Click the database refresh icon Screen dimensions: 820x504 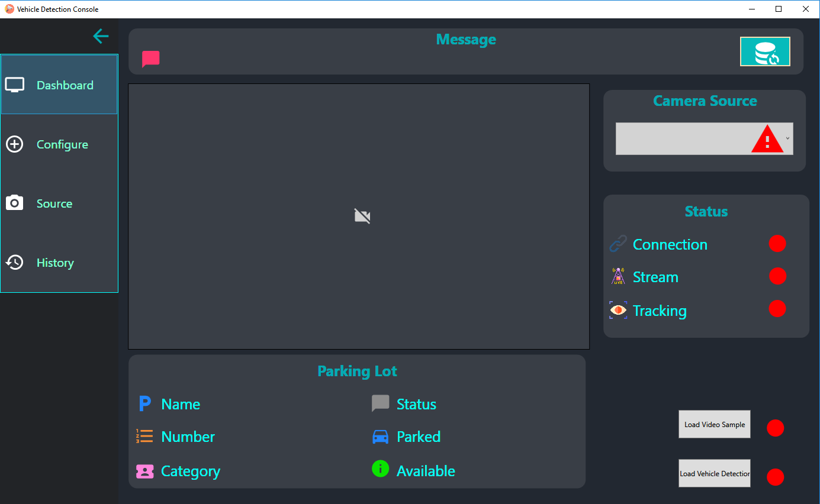click(x=765, y=51)
